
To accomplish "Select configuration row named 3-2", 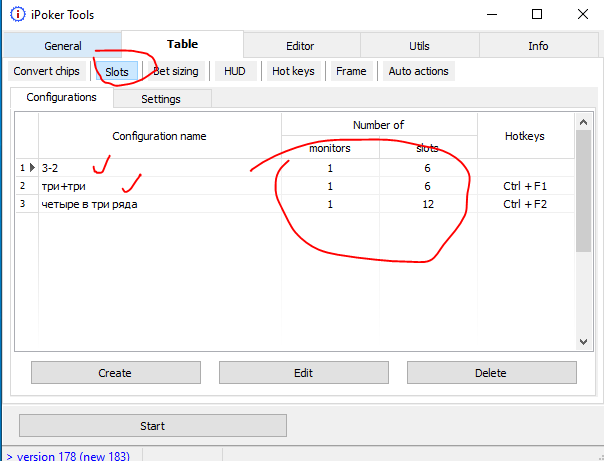I will tap(295, 168).
